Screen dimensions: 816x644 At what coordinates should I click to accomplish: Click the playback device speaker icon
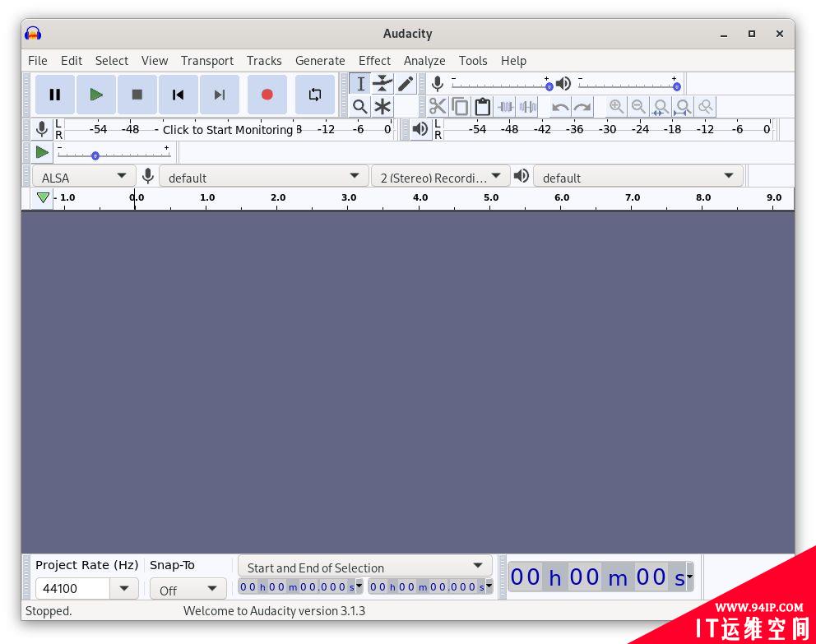point(521,176)
